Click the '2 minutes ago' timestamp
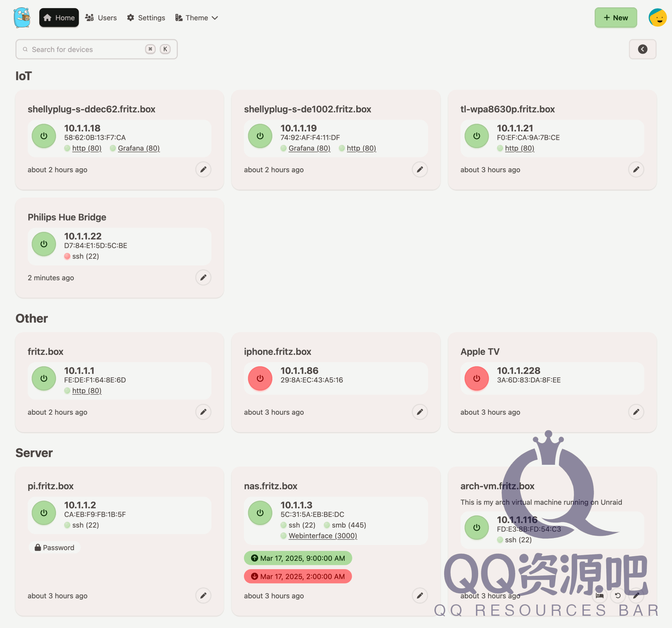This screenshot has height=628, width=672. click(51, 278)
